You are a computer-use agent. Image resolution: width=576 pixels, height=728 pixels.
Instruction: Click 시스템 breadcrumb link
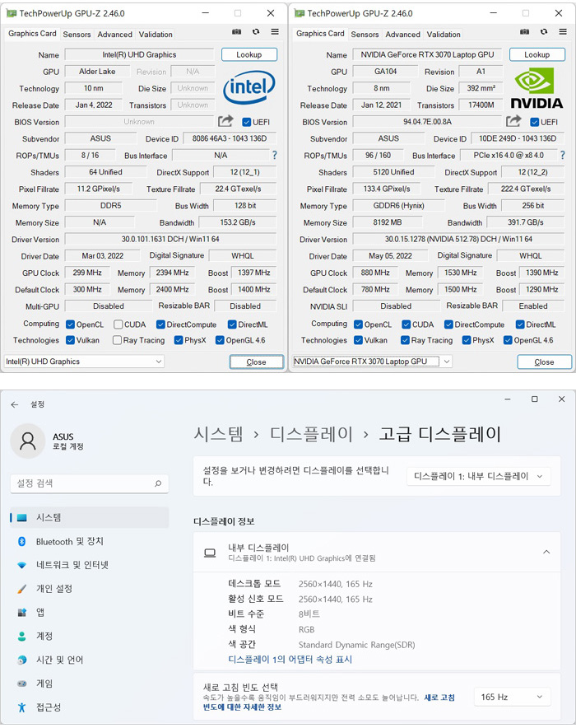[218, 434]
